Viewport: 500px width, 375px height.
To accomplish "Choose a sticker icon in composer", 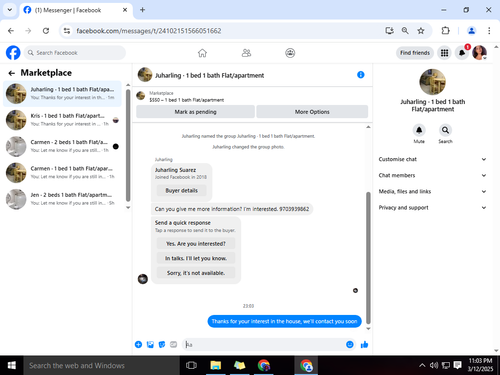I will (162, 344).
